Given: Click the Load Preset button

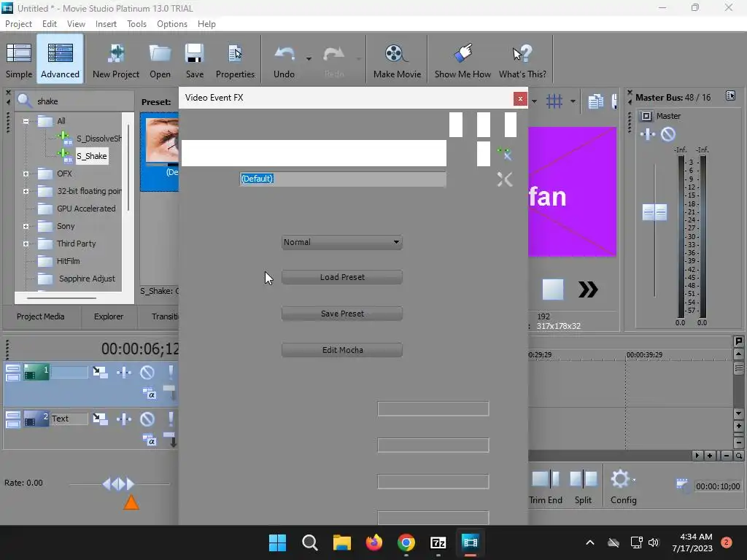Looking at the screenshot, I should 341,277.
